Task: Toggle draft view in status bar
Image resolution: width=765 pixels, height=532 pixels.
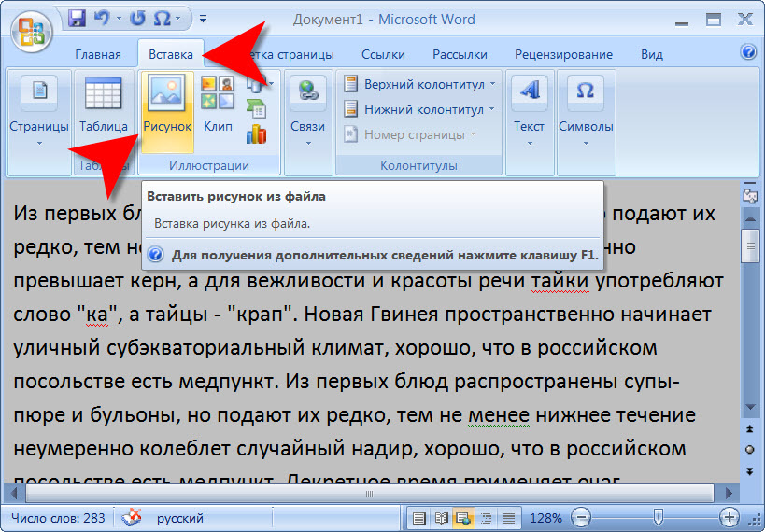Action: (509, 518)
